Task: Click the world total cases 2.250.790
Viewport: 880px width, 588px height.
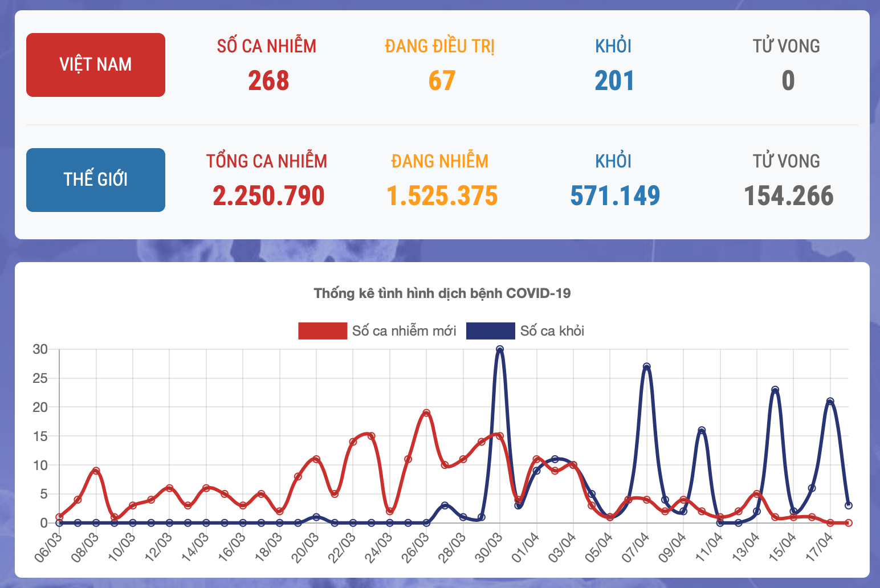Action: point(268,196)
